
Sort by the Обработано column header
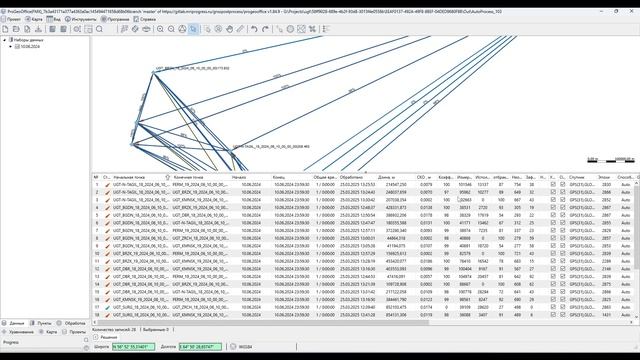click(x=351, y=178)
